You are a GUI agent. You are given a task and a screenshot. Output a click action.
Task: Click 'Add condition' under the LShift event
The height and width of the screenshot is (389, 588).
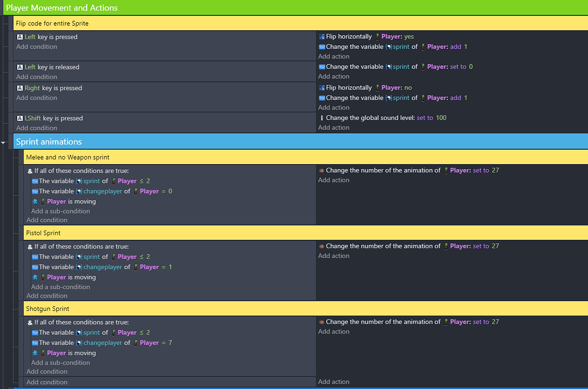[36, 127]
